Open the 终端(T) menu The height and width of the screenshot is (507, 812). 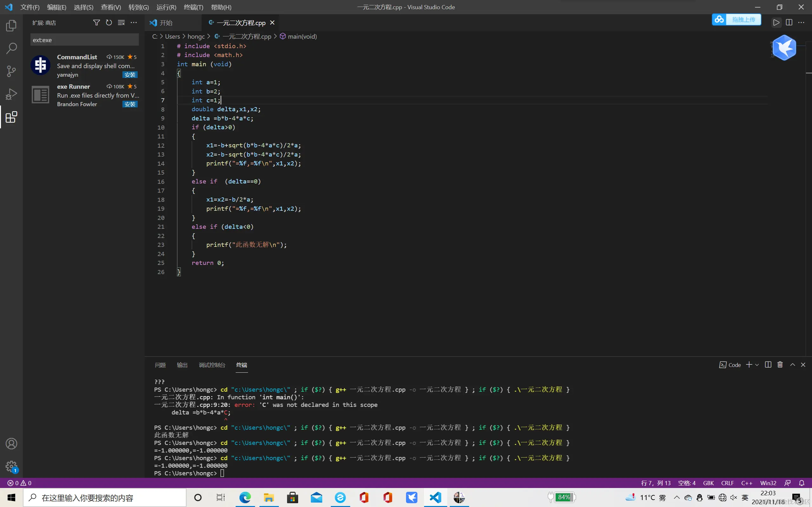[193, 7]
